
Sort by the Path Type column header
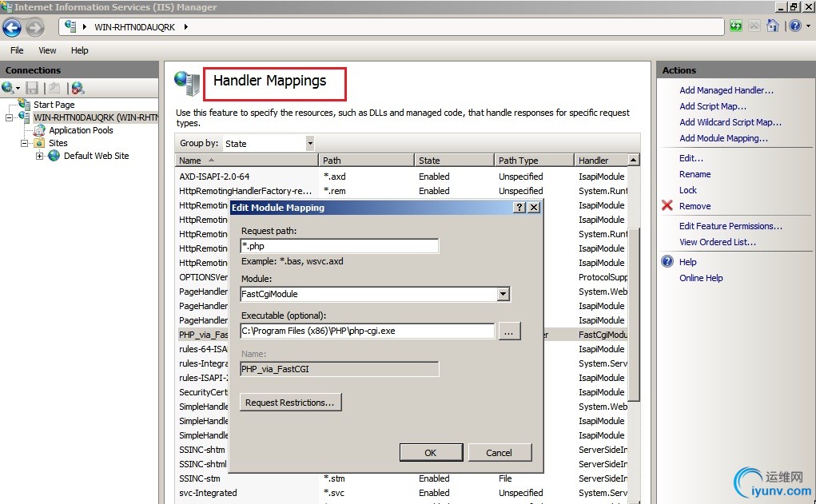[534, 161]
